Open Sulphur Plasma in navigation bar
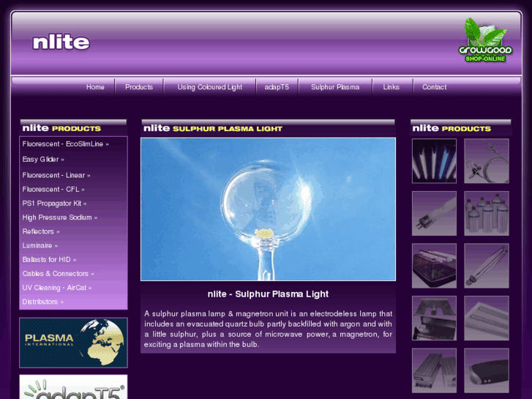Screen dimensions: 532x399 click(x=335, y=87)
